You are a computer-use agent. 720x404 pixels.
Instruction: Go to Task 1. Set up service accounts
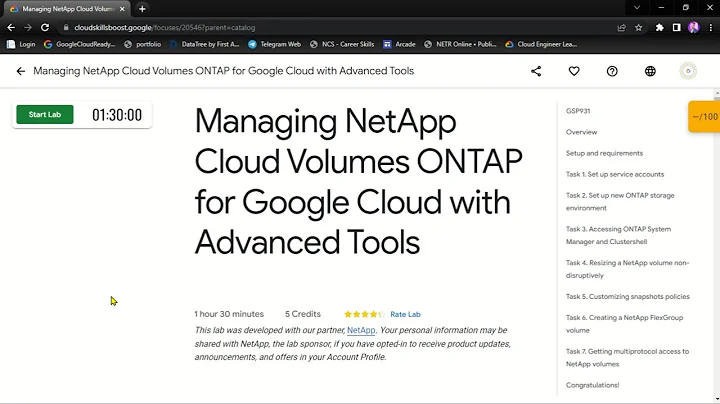615,174
